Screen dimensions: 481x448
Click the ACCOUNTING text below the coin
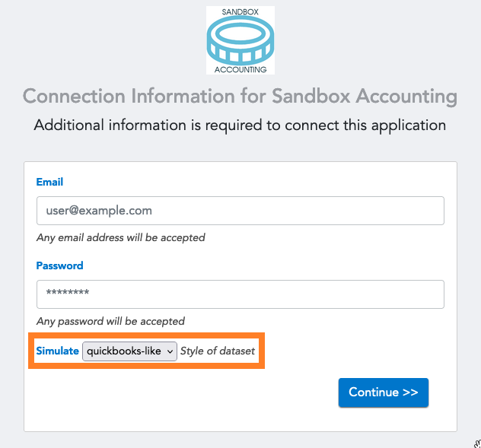click(x=240, y=70)
